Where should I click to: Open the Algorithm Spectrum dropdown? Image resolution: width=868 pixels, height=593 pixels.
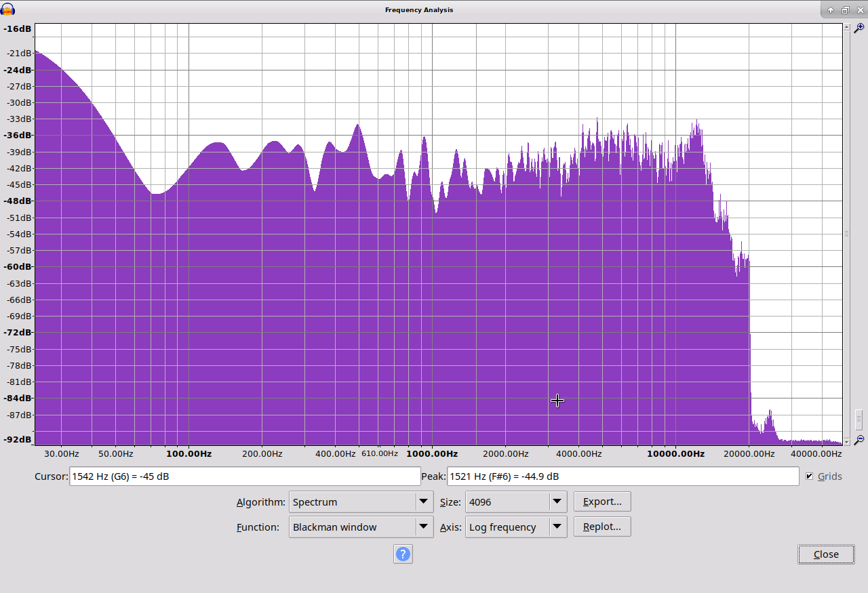point(361,502)
